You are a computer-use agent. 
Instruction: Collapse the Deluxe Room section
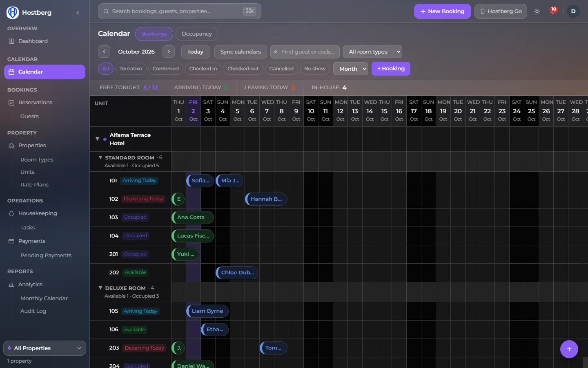(x=100, y=288)
